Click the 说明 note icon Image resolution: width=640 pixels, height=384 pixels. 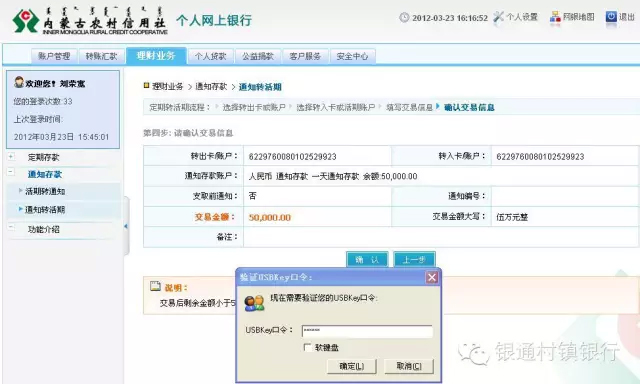pyautogui.click(x=156, y=286)
